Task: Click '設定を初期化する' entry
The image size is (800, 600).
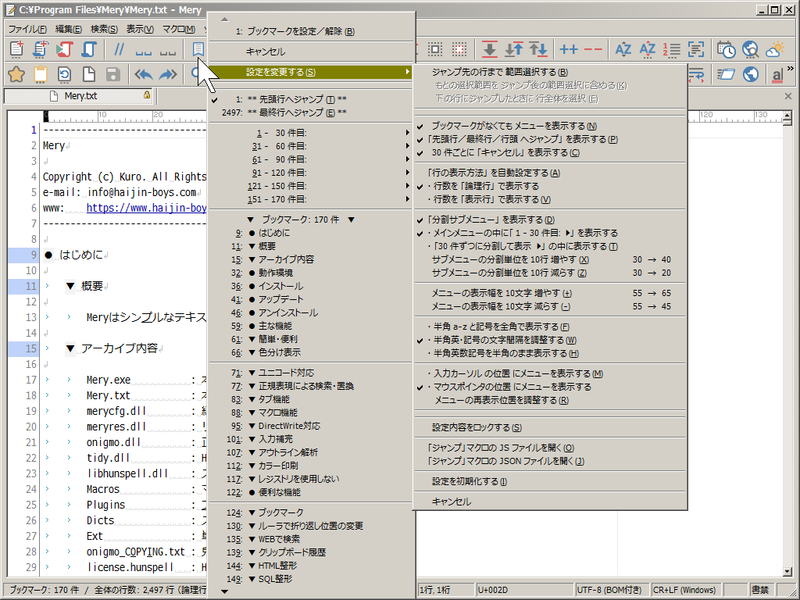Action: pos(548,481)
